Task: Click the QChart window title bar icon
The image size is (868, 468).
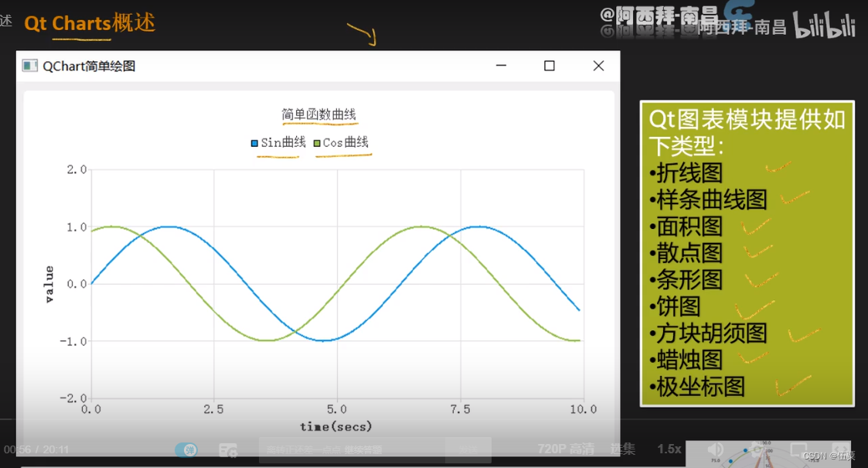Action: coord(29,66)
